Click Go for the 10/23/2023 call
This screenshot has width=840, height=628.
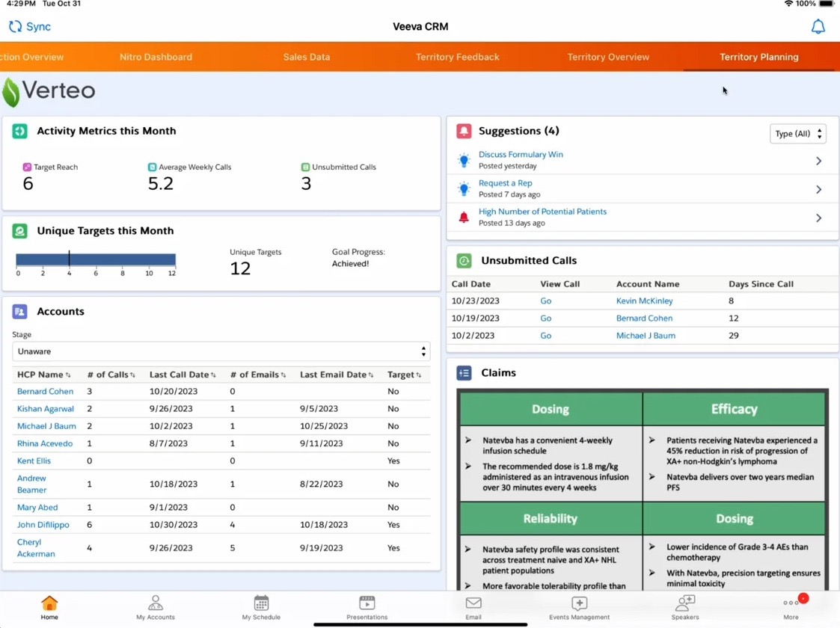coord(546,301)
